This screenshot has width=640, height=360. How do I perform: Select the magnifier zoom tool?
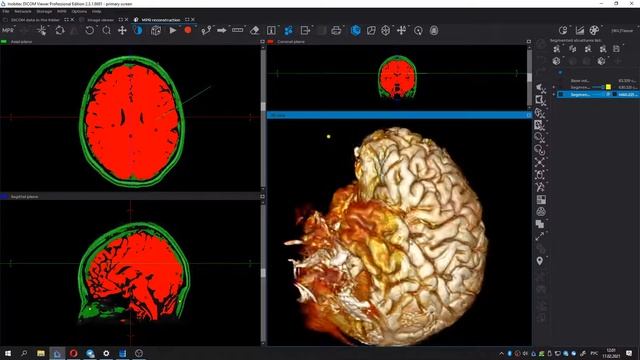coord(106,30)
